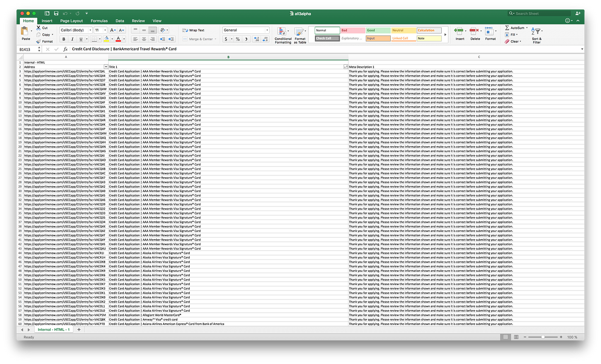The height and width of the screenshot is (364, 601).
Task: Expand the cell styles gallery arrow
Action: pyautogui.click(x=445, y=35)
